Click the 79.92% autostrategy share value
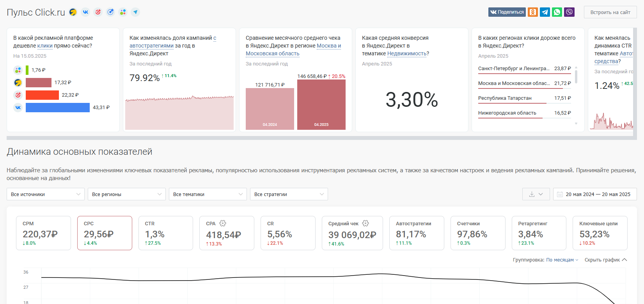Screen dimensions: 644x304 pos(145,78)
